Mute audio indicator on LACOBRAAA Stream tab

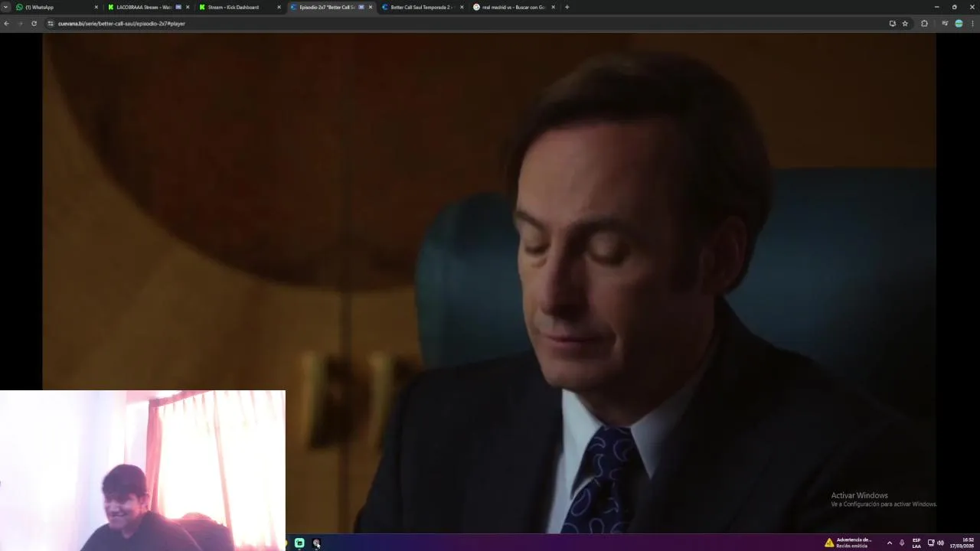(x=178, y=7)
